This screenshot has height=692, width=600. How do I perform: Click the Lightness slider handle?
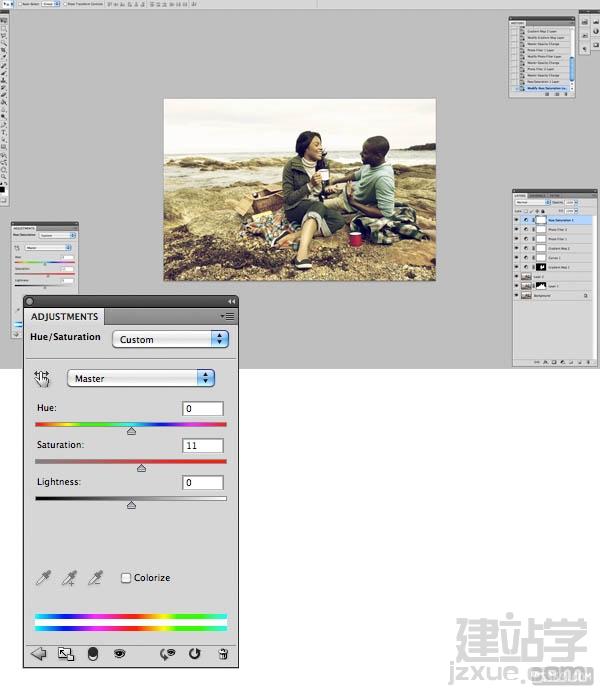click(131, 505)
